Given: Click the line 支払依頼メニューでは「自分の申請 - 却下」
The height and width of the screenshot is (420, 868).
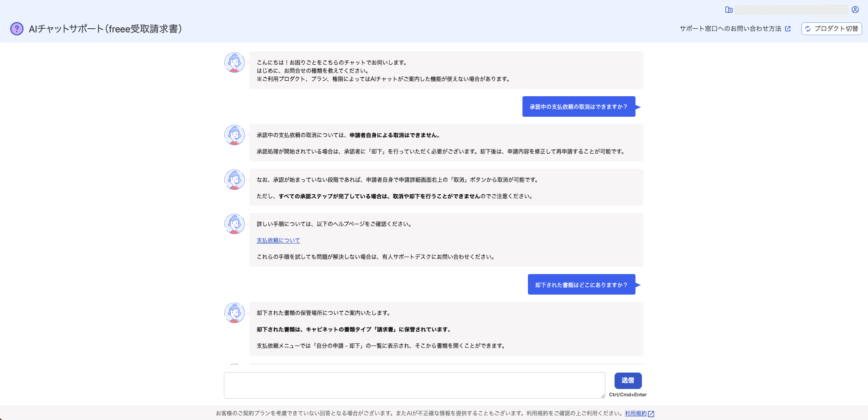Looking at the screenshot, I should [381, 346].
